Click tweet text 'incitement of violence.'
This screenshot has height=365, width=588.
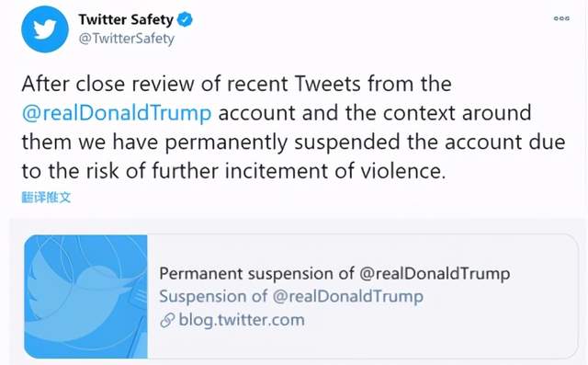(x=335, y=171)
